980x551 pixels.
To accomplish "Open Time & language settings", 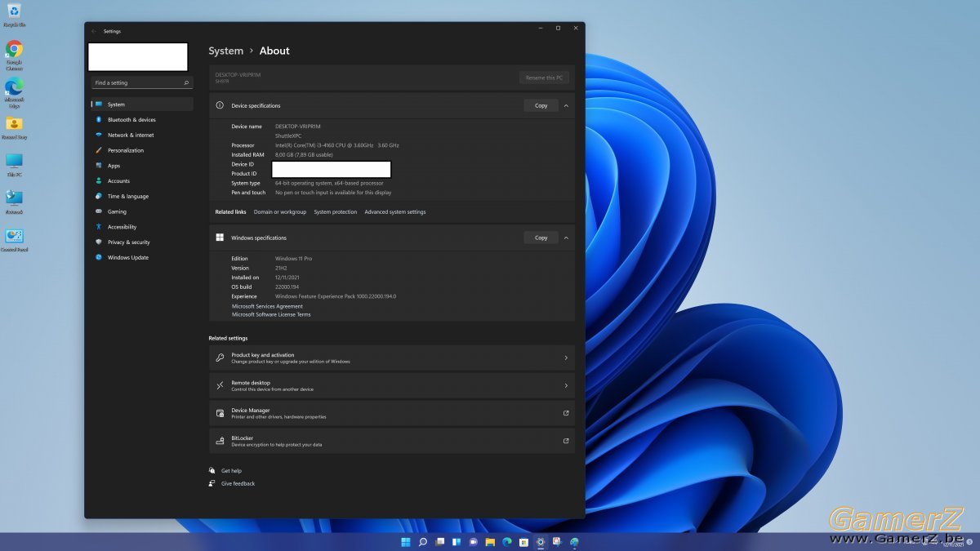I will pos(142,196).
